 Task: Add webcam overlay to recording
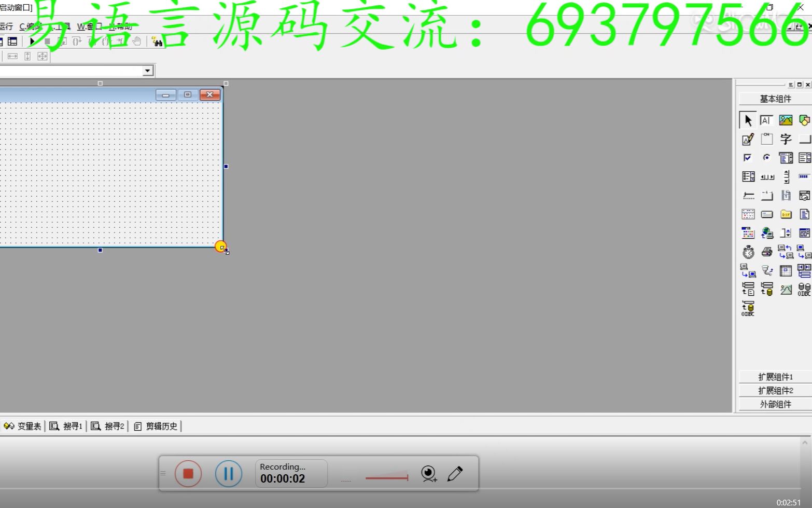click(x=429, y=474)
